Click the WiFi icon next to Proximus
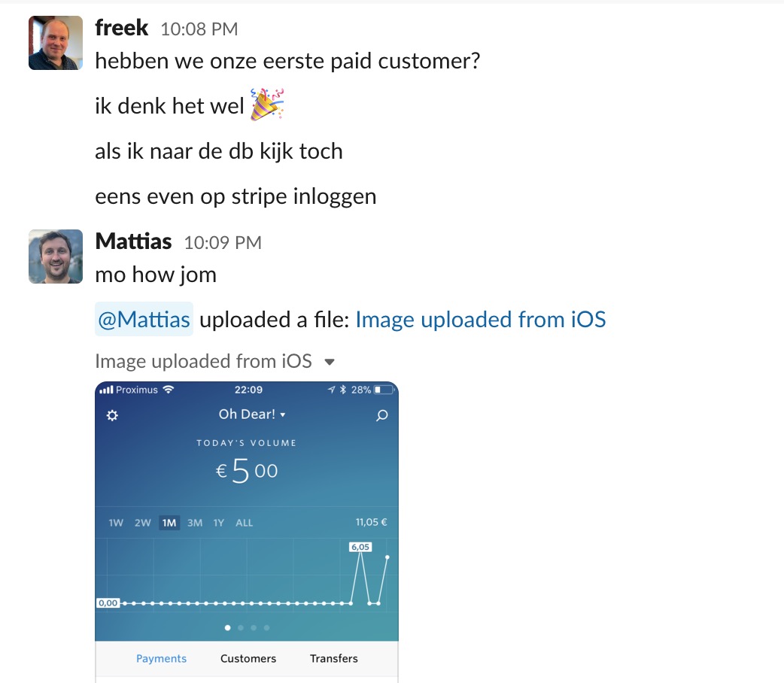The height and width of the screenshot is (683, 784). [x=169, y=390]
